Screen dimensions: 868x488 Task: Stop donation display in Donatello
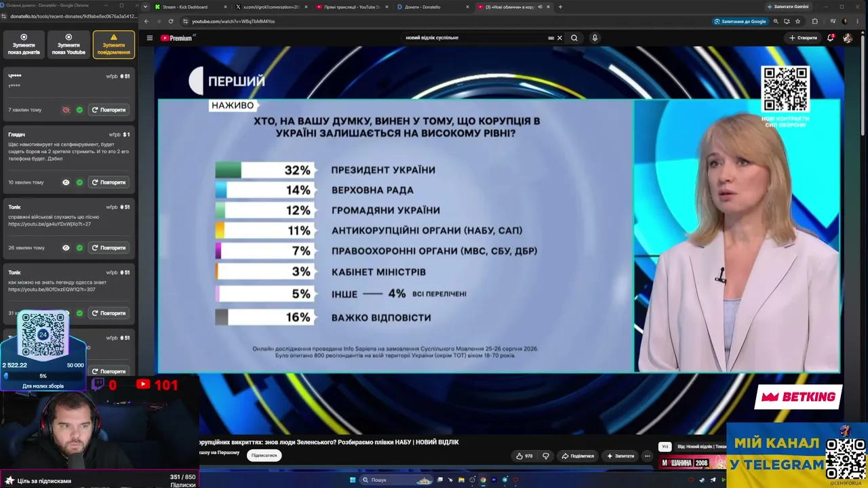(24, 45)
